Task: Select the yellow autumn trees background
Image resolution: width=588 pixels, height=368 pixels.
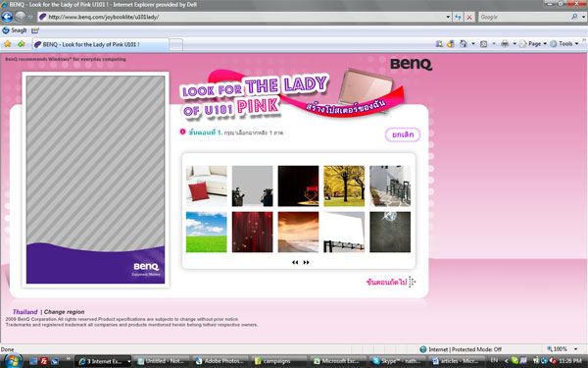Action: tap(344, 185)
